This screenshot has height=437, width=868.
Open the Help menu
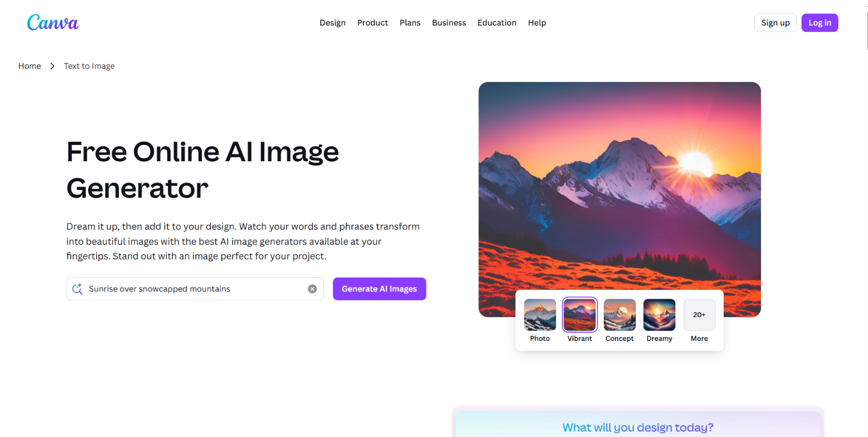coord(537,23)
